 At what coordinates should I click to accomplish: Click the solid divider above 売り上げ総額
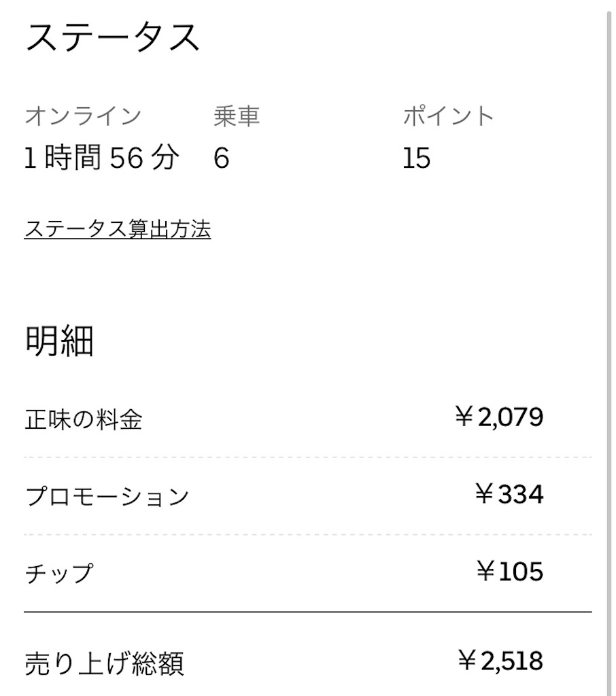click(x=307, y=612)
